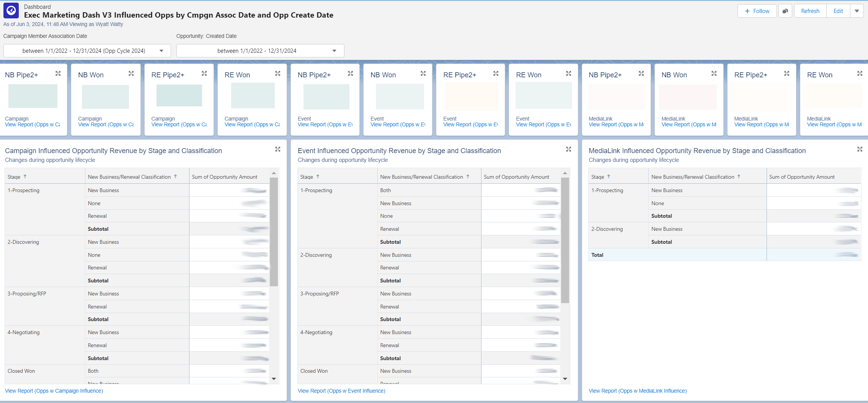
Task: Select Closed Won stage in Campaign table
Action: pyautogui.click(x=21, y=371)
